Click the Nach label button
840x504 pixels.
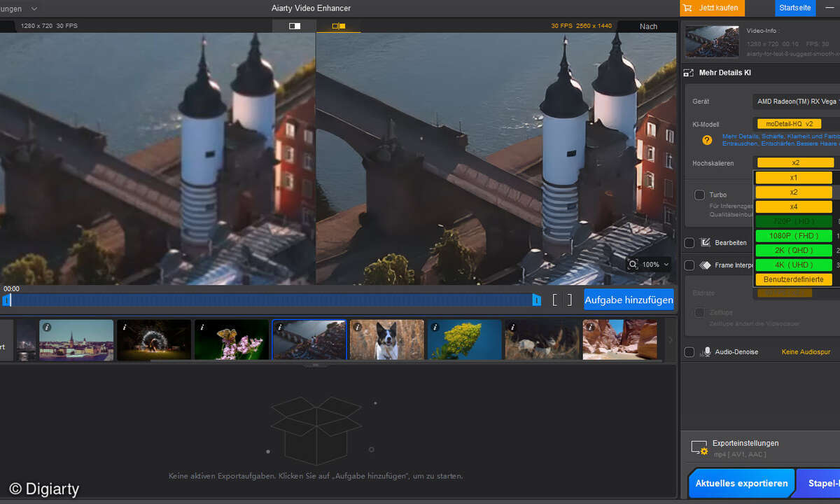648,27
